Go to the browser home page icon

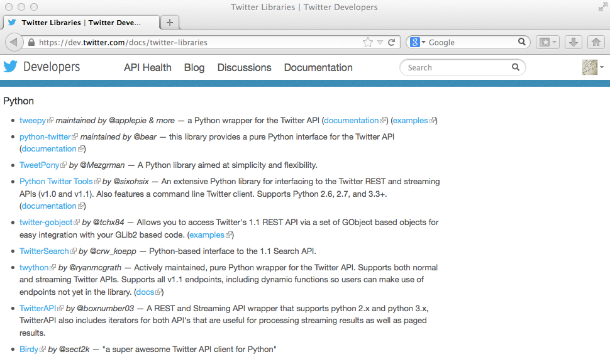coord(596,42)
